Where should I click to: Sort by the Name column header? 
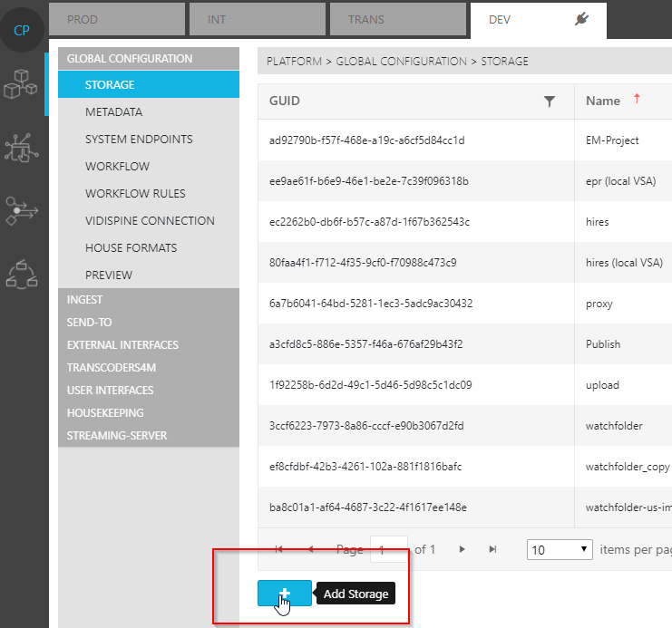click(x=603, y=101)
